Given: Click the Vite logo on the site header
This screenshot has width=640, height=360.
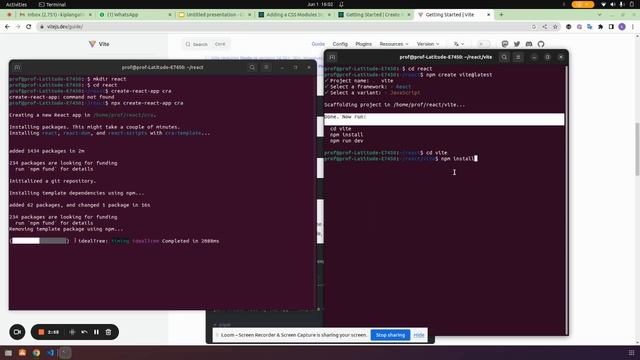Looking at the screenshot, I should point(99,44).
